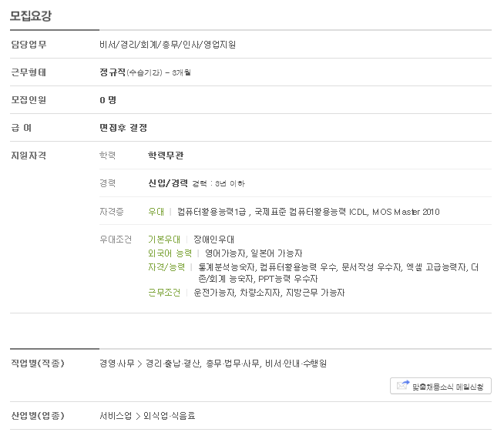Click the 모집요강 section heading

31,16
